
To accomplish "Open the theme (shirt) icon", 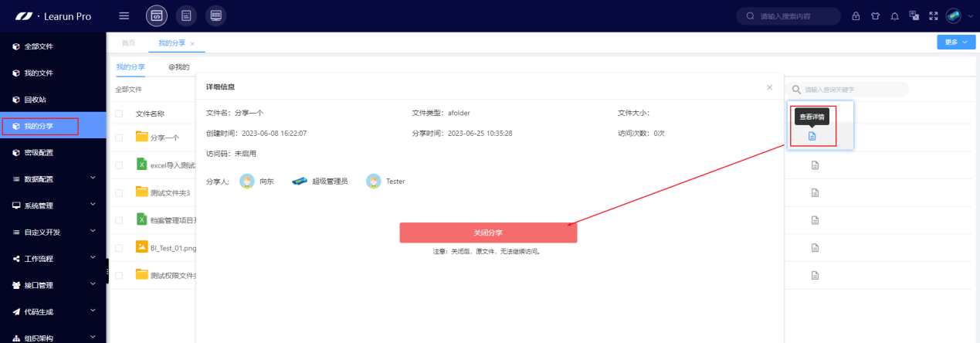I will [875, 16].
